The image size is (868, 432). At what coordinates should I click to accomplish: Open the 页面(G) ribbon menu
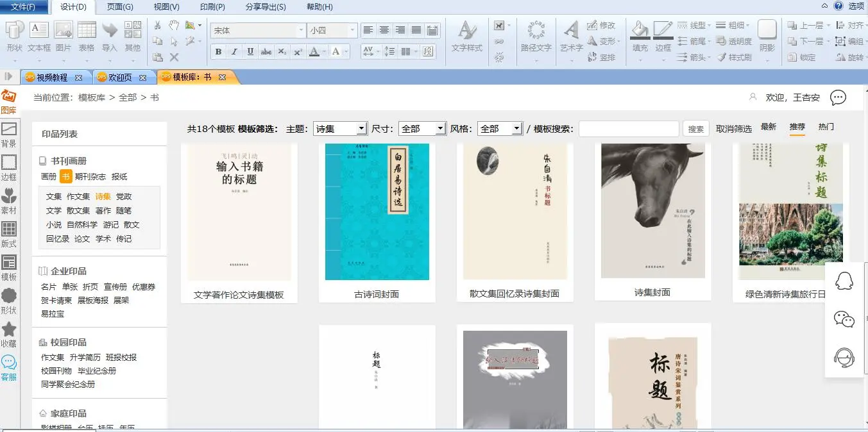coord(120,7)
